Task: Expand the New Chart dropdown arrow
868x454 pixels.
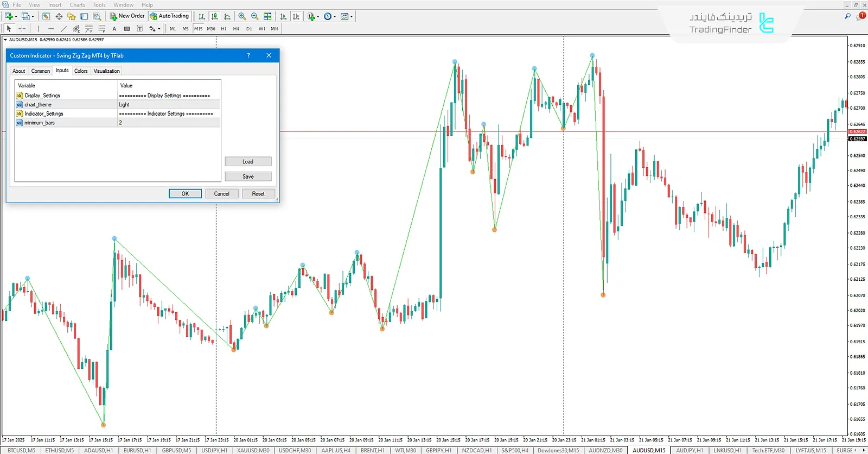Action: 16,16
